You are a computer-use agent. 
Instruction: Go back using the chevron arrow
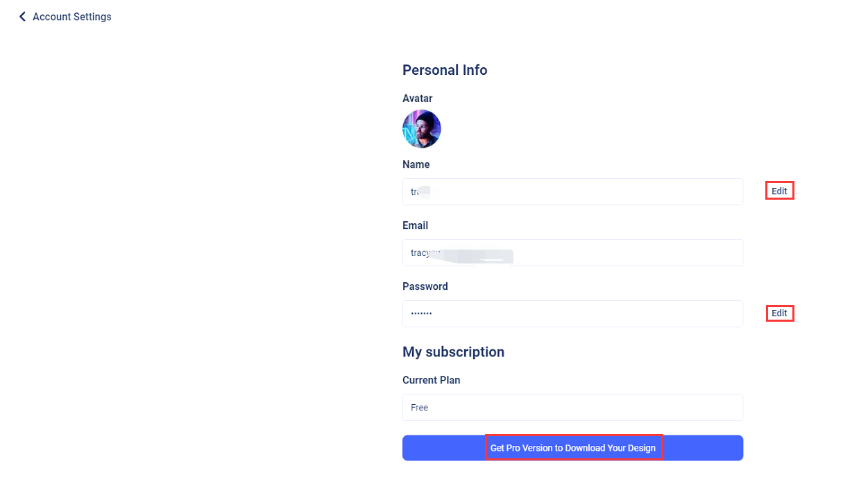[22, 17]
